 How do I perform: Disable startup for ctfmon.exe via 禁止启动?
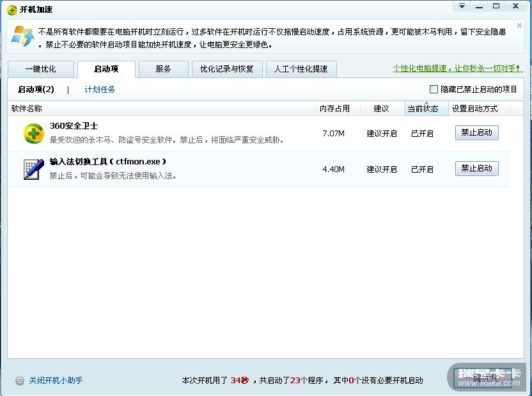pos(477,168)
